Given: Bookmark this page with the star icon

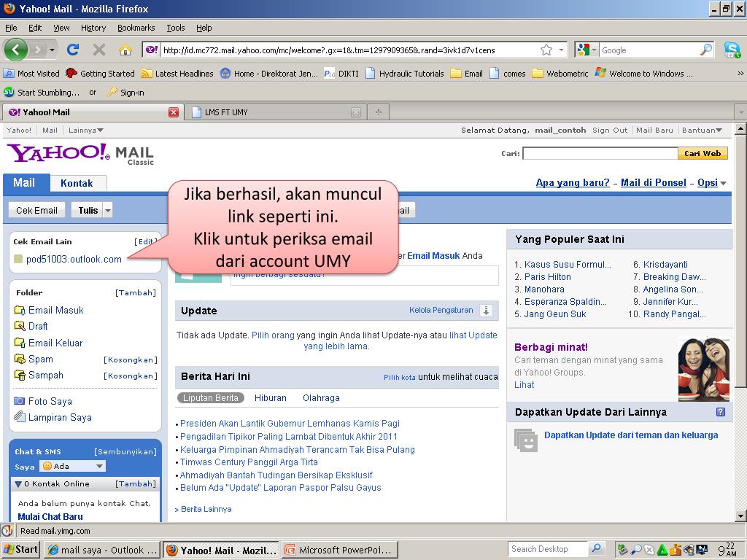Looking at the screenshot, I should tap(546, 50).
